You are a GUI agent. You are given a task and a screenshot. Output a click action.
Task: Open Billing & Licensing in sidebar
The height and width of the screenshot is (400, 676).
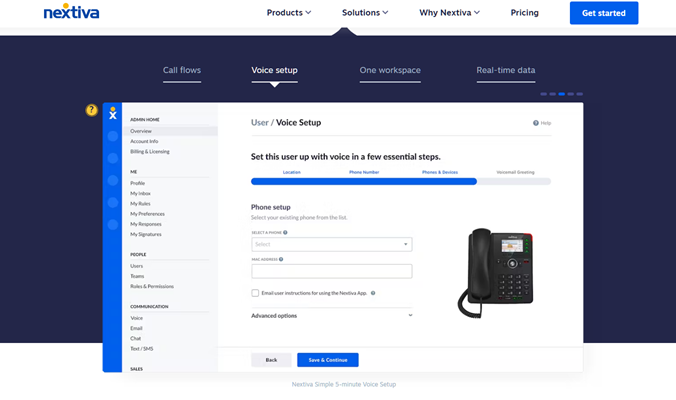(150, 152)
